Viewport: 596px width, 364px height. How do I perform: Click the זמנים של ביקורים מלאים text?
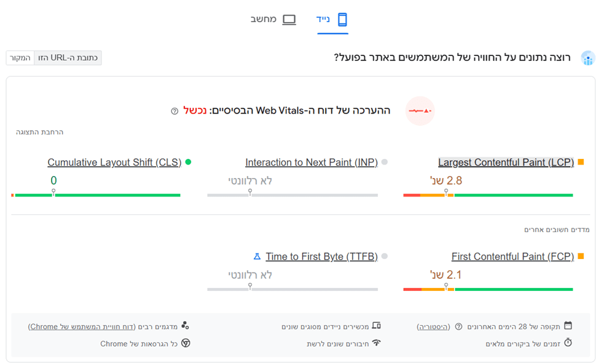[x=523, y=344]
